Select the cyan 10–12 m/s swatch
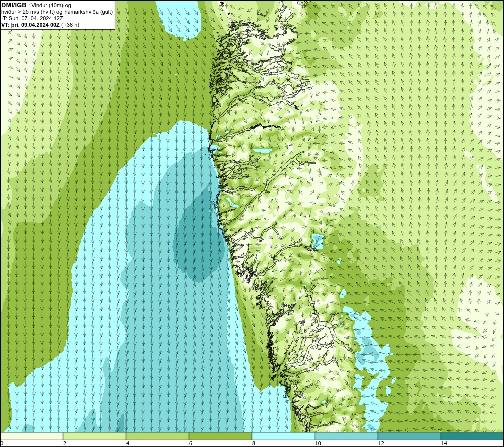504x447 pixels. click(x=347, y=436)
